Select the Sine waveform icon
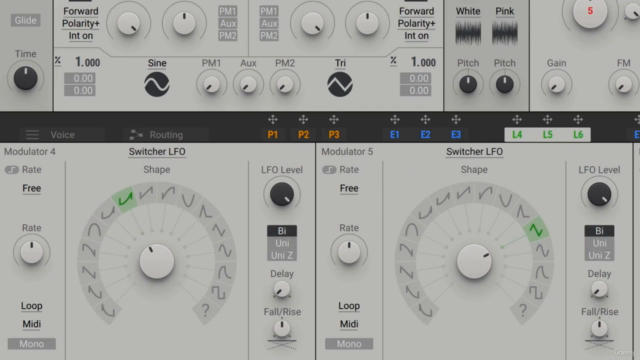This screenshot has height=360, width=640. (157, 84)
